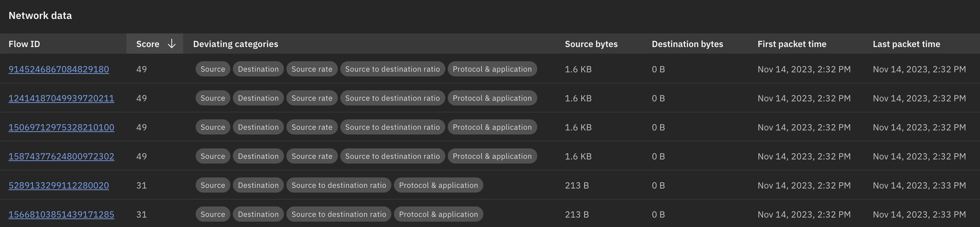This screenshot has height=227, width=980.
Task: Open flow 9145246867084829180
Action: [x=59, y=69]
